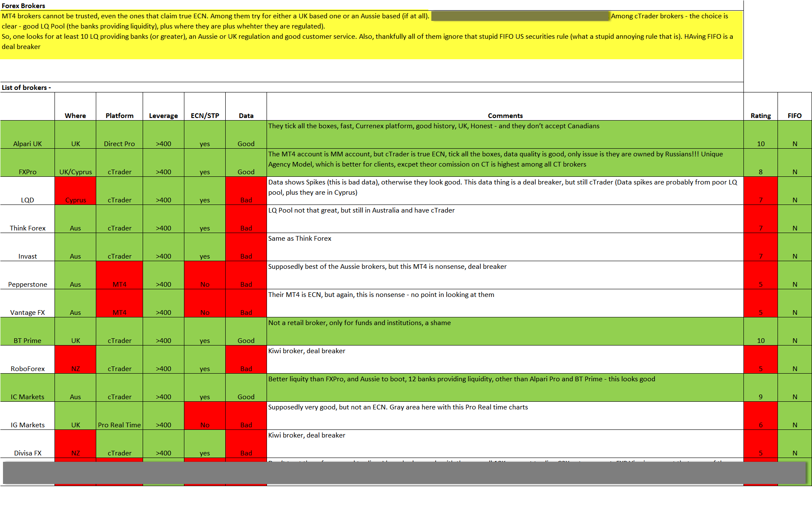
Task: Click the "Good" data cell for IC Markets
Action: [x=246, y=388]
